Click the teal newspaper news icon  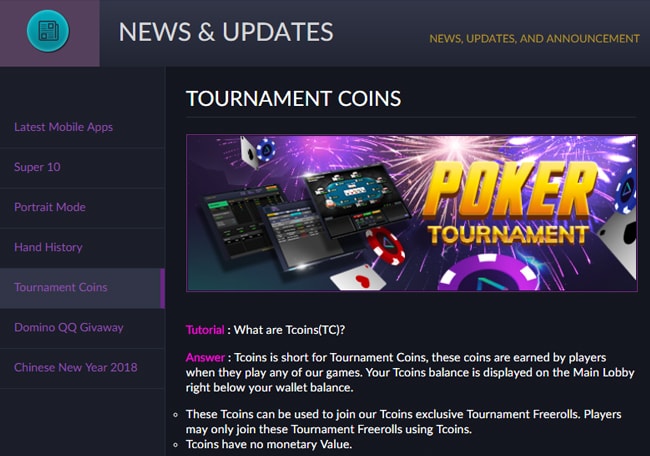pos(48,31)
